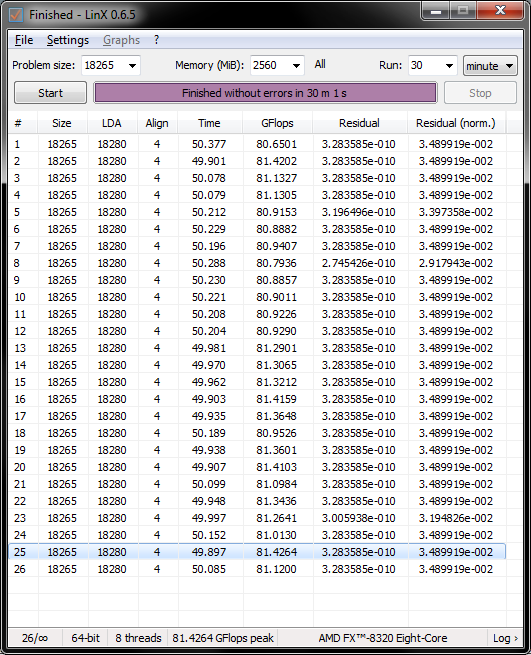Select row 18 GFlops value 80.9526
531x655 pixels.
click(277, 433)
